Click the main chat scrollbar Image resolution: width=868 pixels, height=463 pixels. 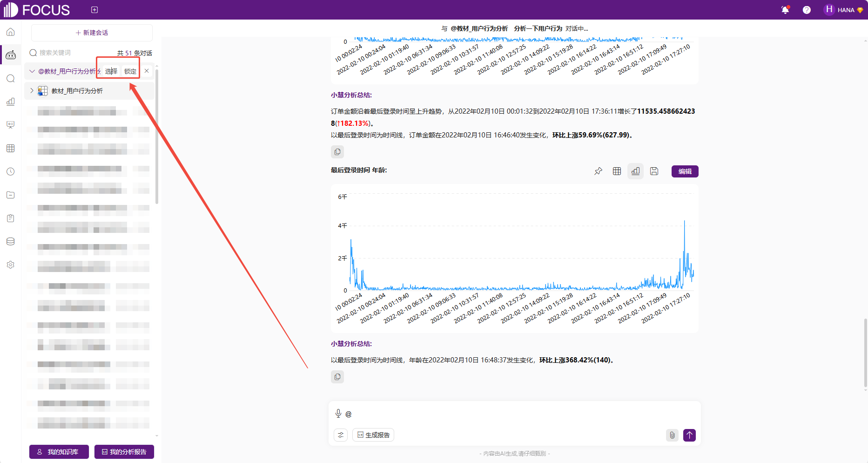pos(865,353)
